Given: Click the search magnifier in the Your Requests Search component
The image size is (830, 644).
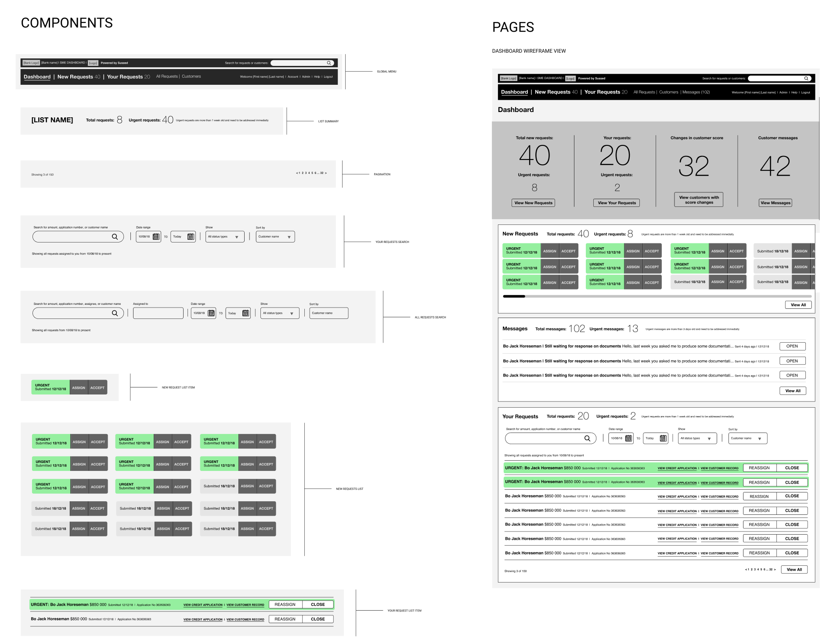Looking at the screenshot, I should (x=115, y=237).
